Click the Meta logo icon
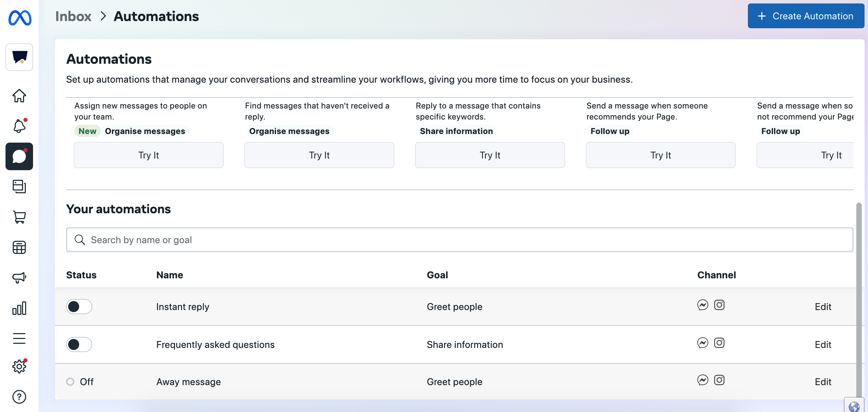This screenshot has width=868, height=412. click(x=20, y=18)
